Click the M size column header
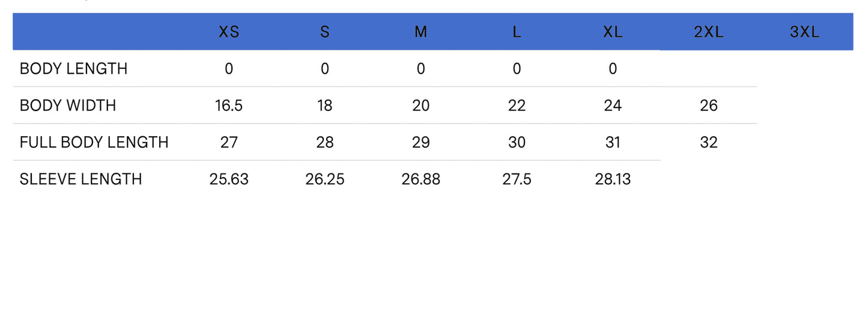The width and height of the screenshot is (868, 321). [x=420, y=32]
